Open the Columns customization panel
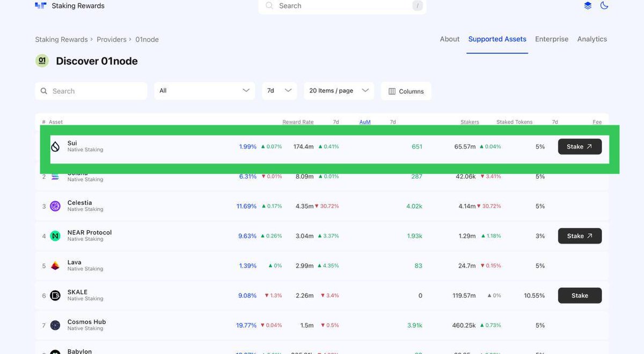Viewport: 644px width, 354px height. pos(406,91)
